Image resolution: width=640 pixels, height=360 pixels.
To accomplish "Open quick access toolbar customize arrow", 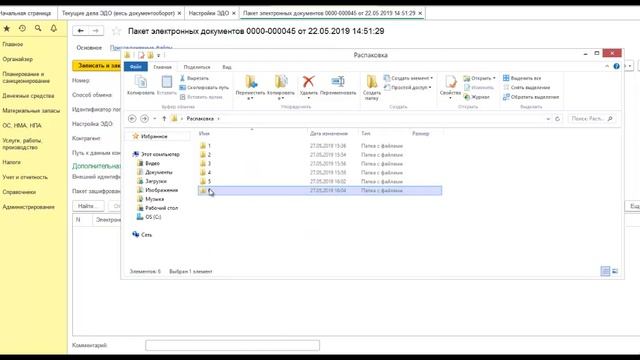I will point(159,55).
